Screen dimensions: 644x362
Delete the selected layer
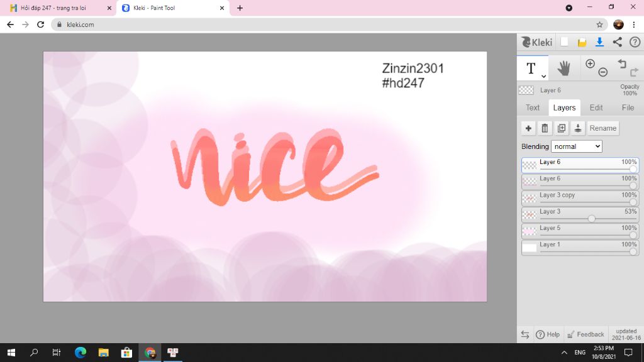(x=545, y=128)
